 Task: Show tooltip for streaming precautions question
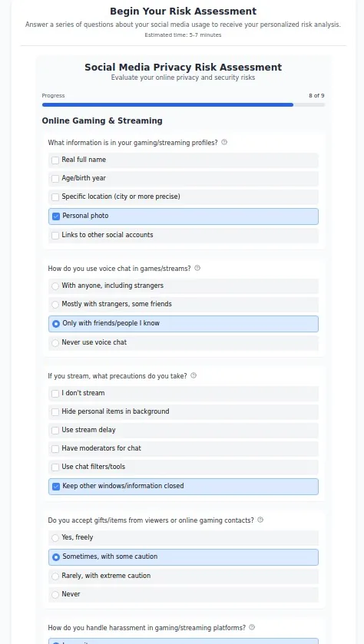point(194,376)
